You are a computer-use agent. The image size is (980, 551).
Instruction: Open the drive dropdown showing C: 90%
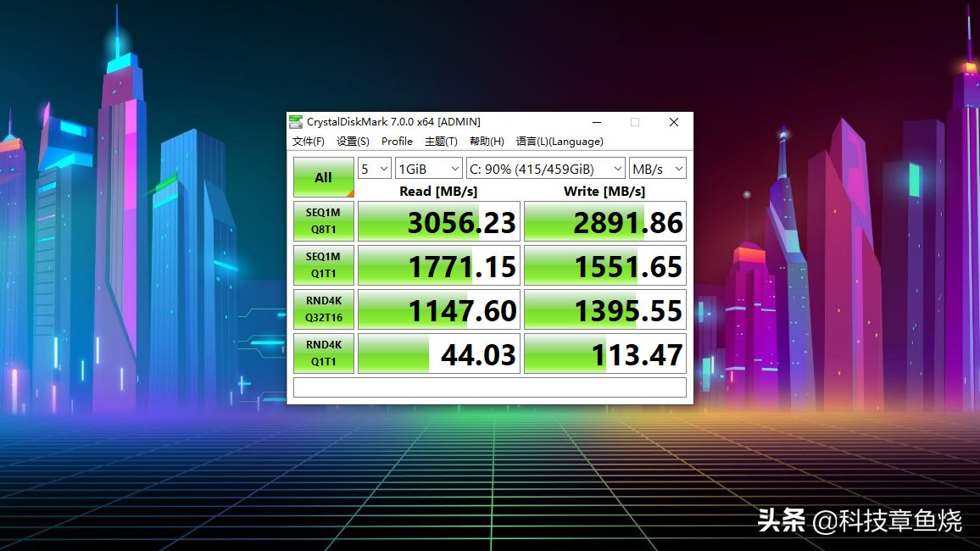pos(546,169)
